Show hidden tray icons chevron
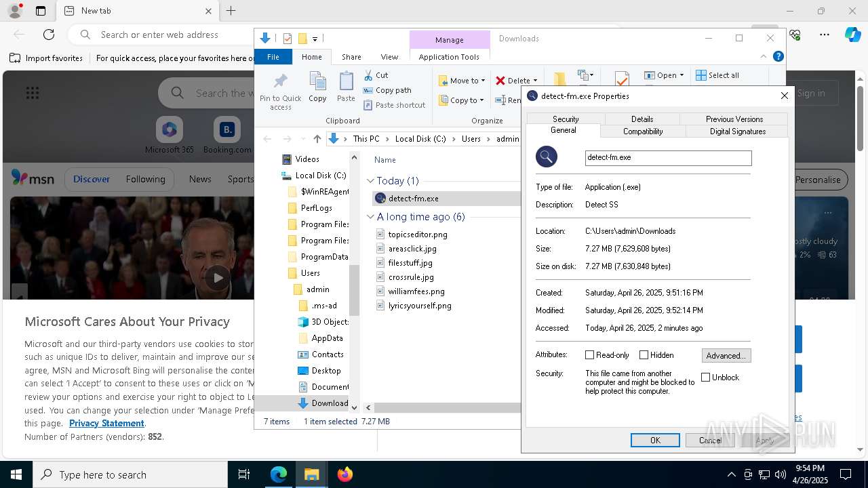Image resolution: width=868 pixels, height=488 pixels. pos(731,474)
